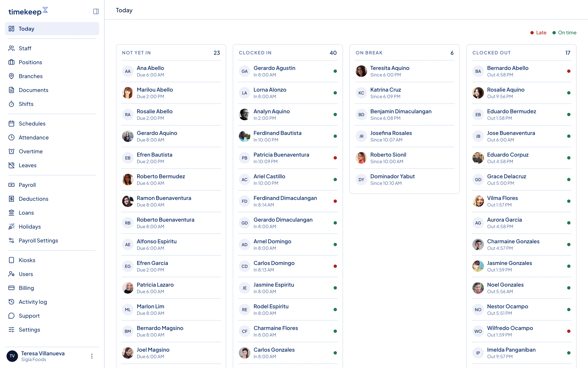The height and width of the screenshot is (368, 588).
Task: Click green on-time dot for Lorna Alonzo
Action: coord(335,93)
